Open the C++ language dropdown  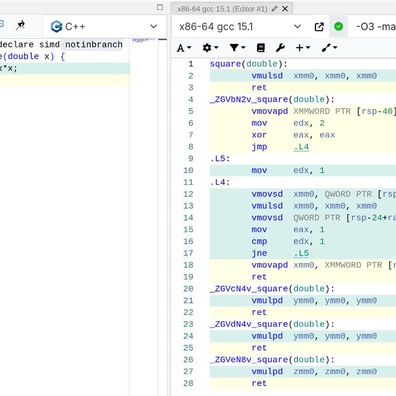[104, 26]
